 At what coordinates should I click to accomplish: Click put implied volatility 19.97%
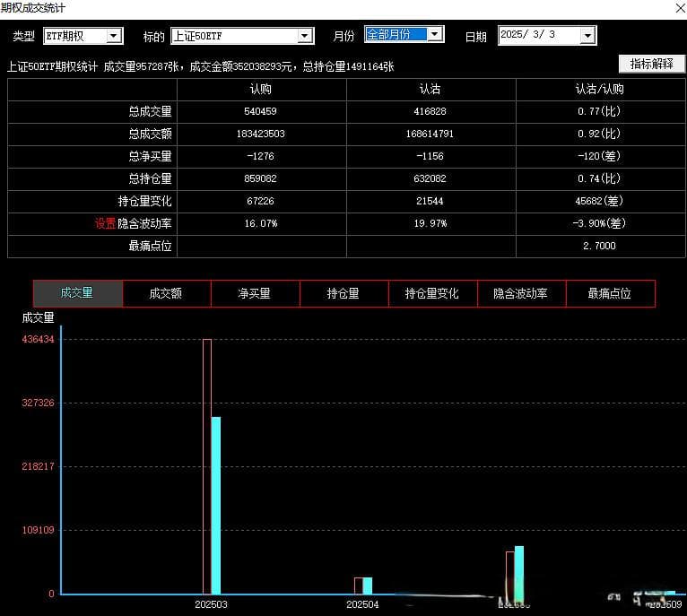[430, 223]
